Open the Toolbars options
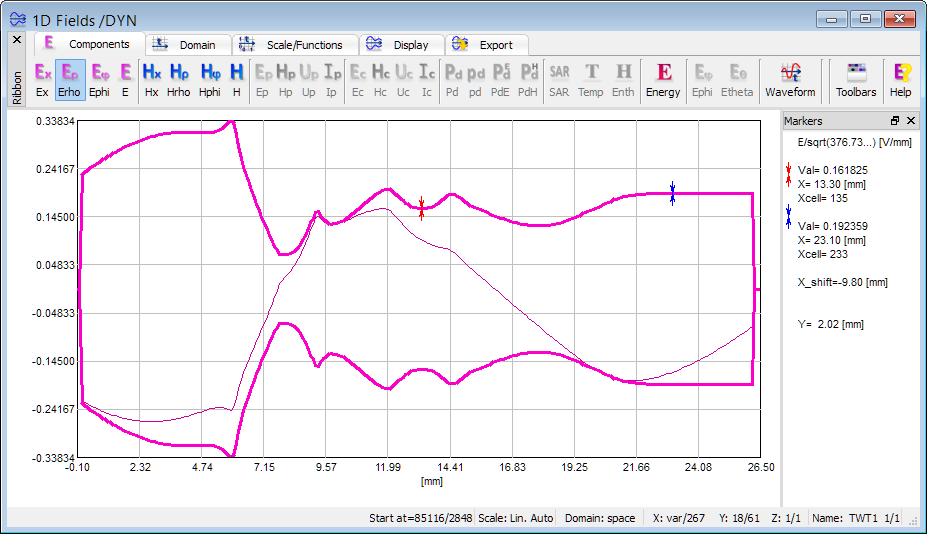The height and width of the screenshot is (534, 927). click(x=856, y=80)
